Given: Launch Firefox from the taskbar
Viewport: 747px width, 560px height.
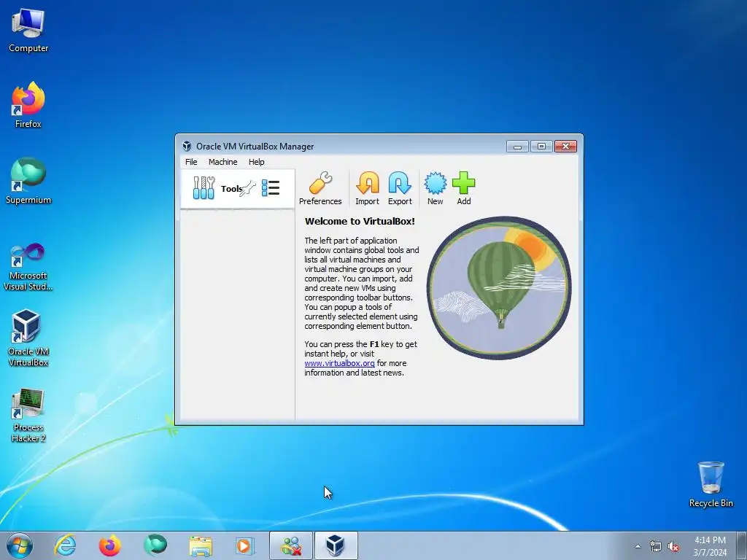Looking at the screenshot, I should 109,545.
